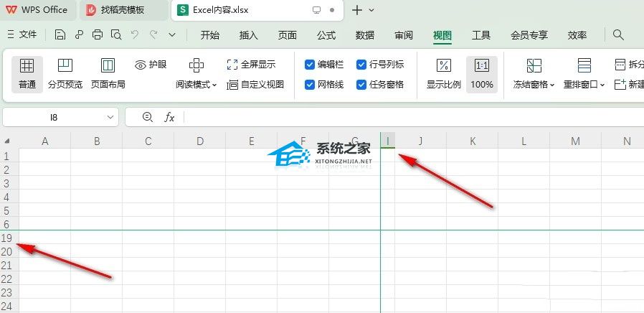Open the 工具 tools tab
This screenshot has width=644, height=313.
[481, 35]
